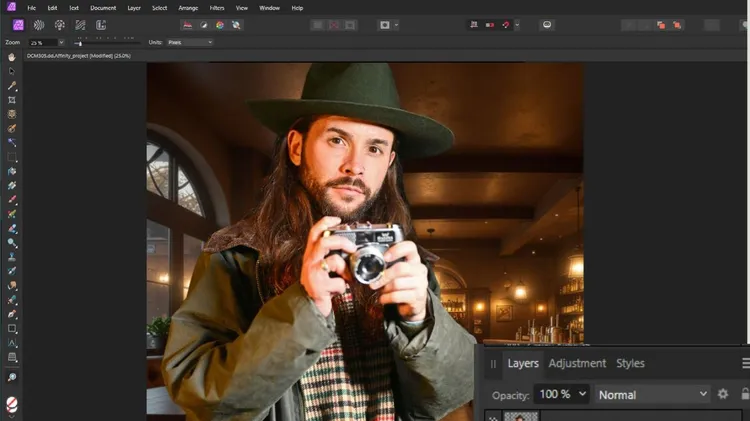Click the Opacity value field
Image resolution: width=750 pixels, height=421 pixels.
click(555, 394)
